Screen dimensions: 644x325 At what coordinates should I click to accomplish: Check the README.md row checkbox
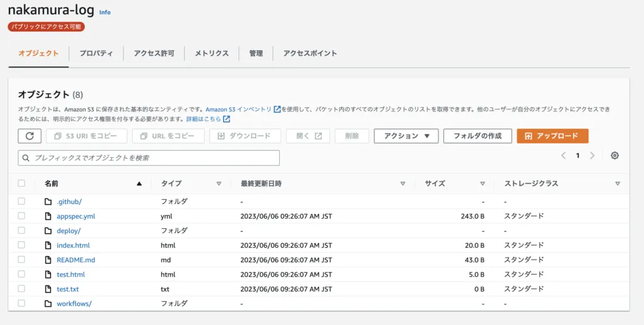(21, 260)
